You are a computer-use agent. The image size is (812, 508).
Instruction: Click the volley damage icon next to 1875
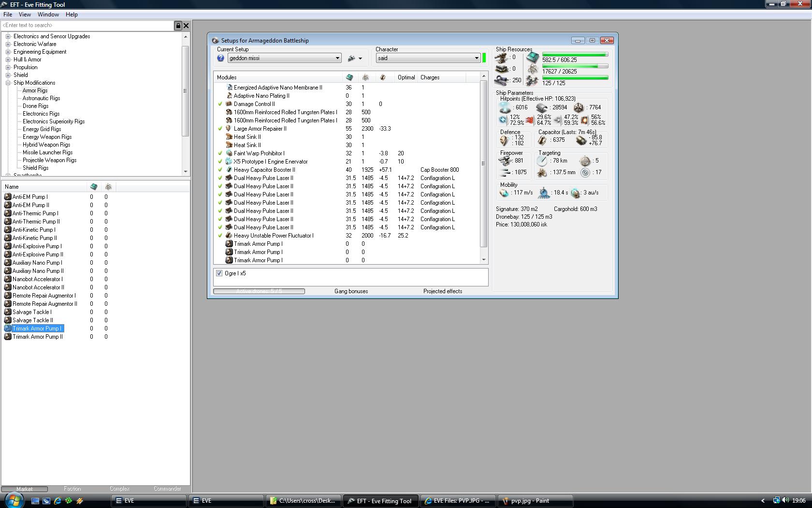point(505,172)
